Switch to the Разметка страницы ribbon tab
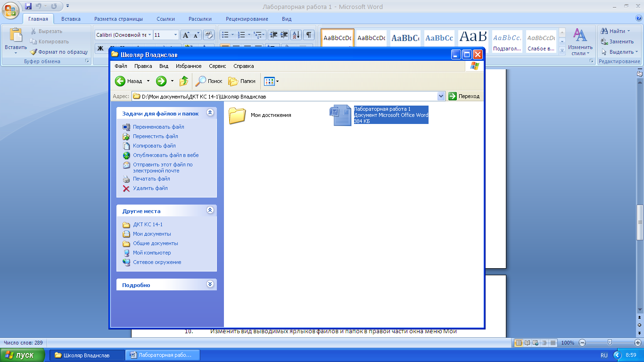Screen dimensions: 644x362 [118, 19]
